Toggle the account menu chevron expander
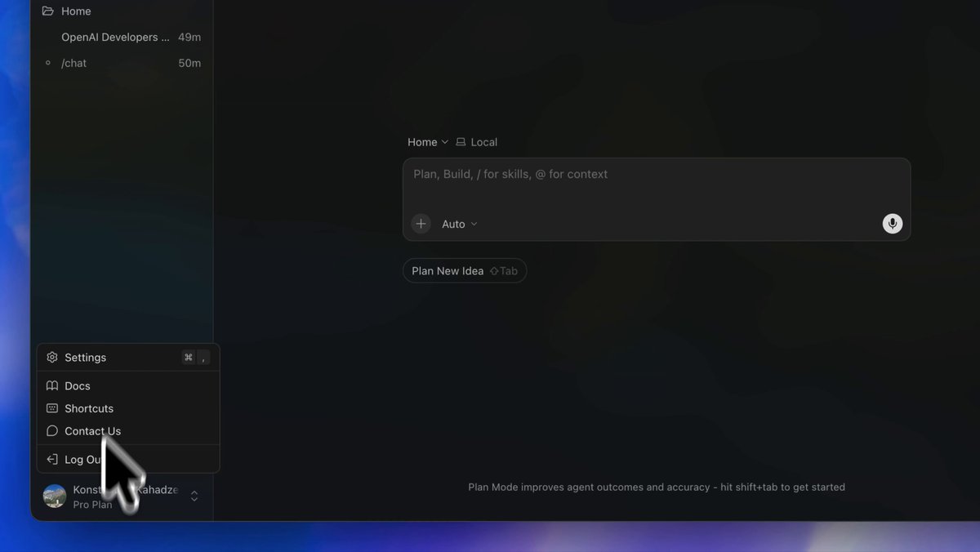 tap(194, 496)
